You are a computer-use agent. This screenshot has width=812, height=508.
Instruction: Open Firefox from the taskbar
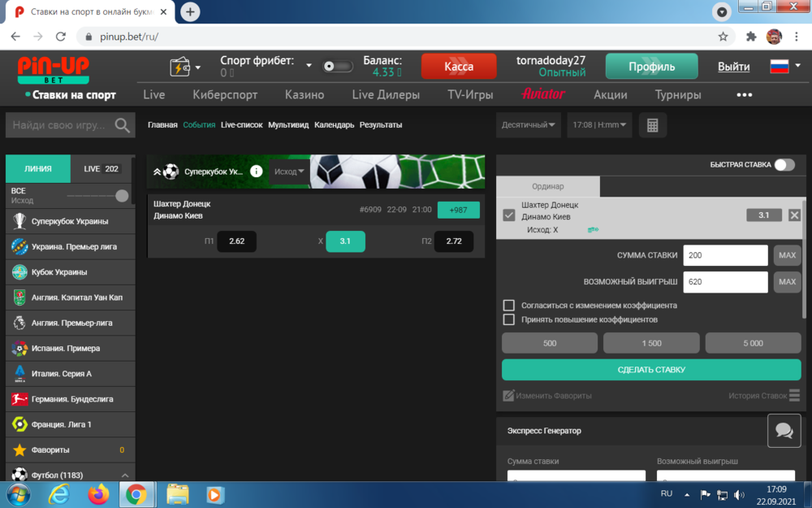click(98, 494)
